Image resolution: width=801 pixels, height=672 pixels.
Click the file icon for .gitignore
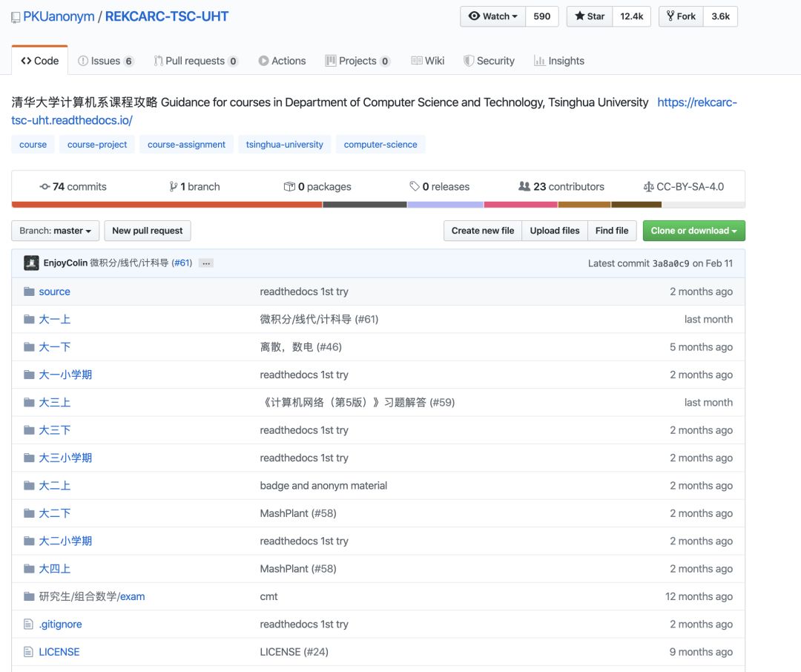[28, 624]
